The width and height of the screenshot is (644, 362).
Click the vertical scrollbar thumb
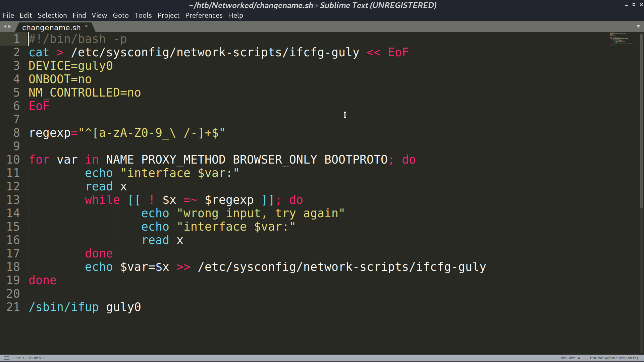click(x=641, y=121)
